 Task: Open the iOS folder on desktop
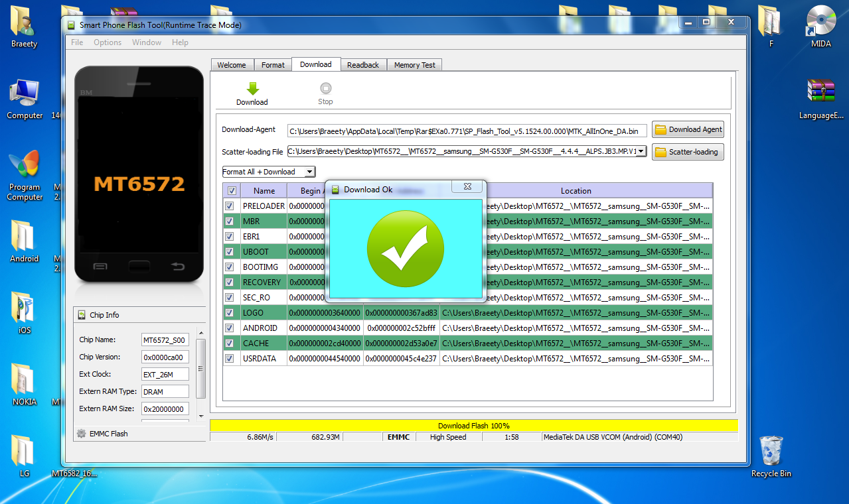[25, 314]
